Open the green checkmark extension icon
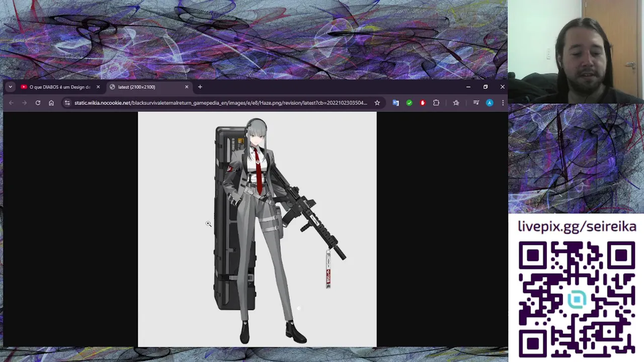This screenshot has width=644, height=362. click(x=409, y=103)
